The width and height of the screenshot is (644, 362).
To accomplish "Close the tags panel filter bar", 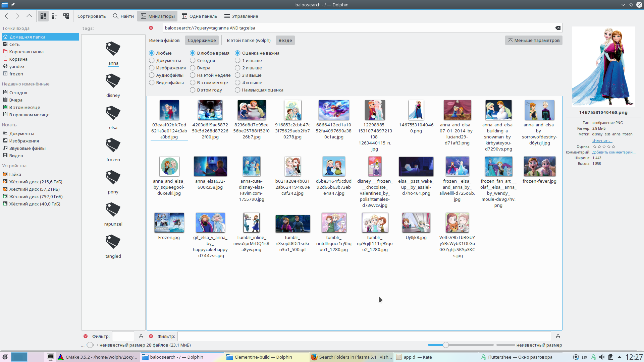I will tap(86, 336).
